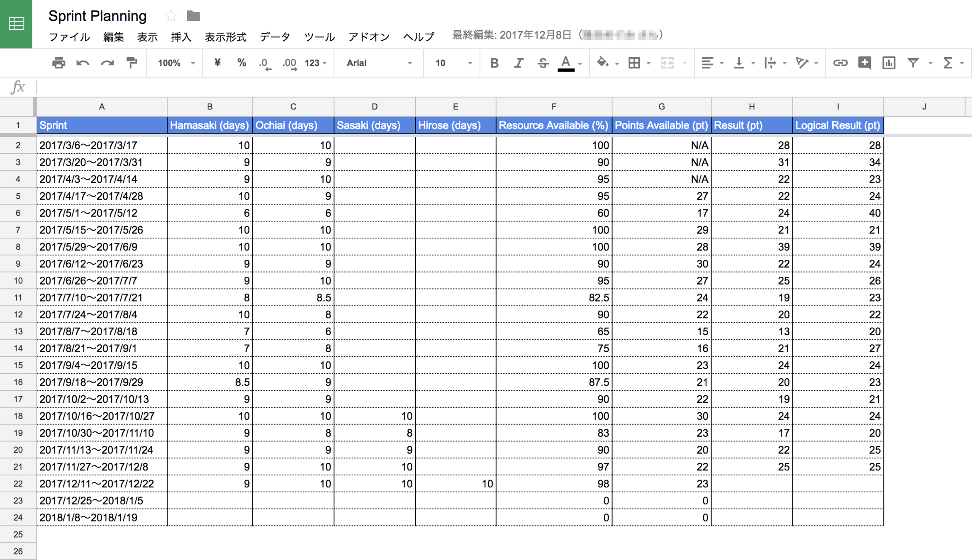Open the ファイル menu

[x=69, y=37]
